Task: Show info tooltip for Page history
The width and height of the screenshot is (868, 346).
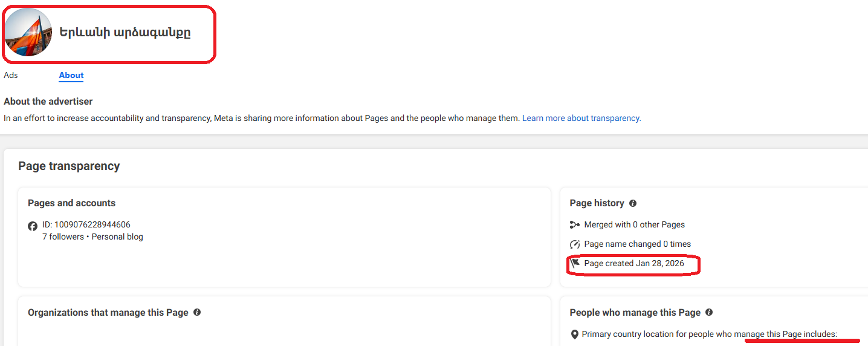Action: (633, 203)
